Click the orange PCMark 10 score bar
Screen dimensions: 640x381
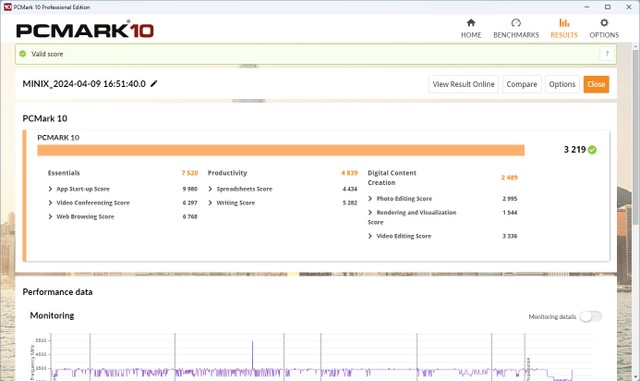(x=281, y=150)
